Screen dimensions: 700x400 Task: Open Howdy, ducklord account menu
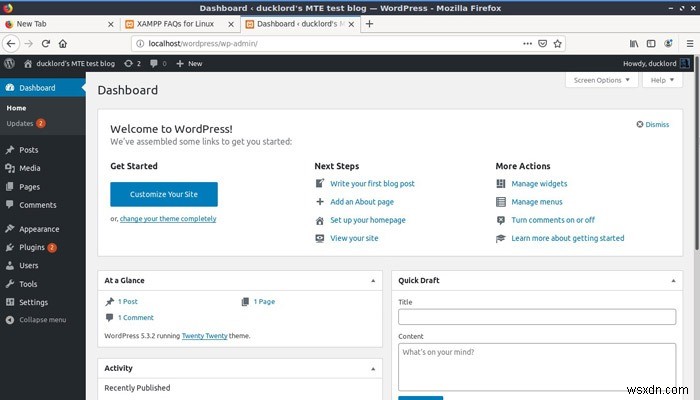[656, 63]
